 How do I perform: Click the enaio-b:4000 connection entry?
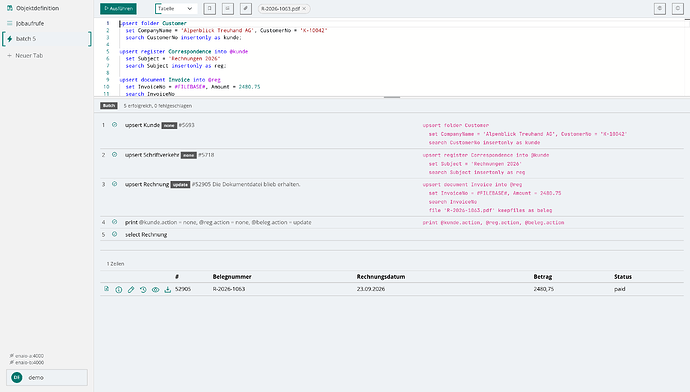point(26,363)
